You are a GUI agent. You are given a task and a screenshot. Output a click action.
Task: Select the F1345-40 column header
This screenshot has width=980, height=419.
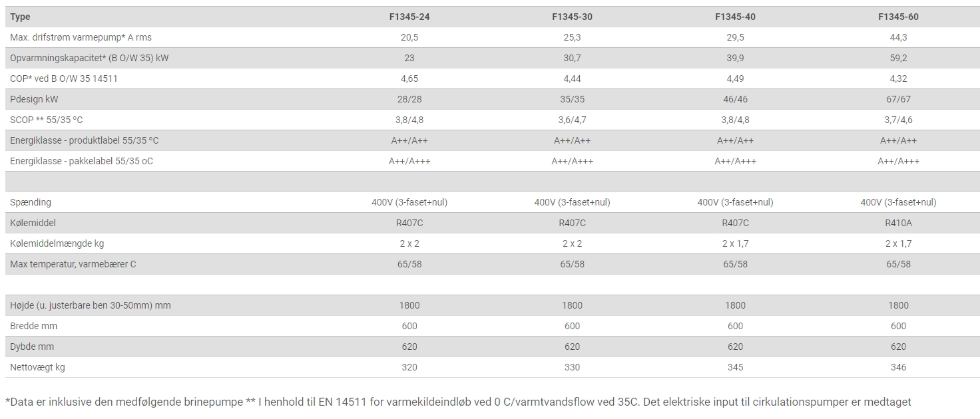735,17
